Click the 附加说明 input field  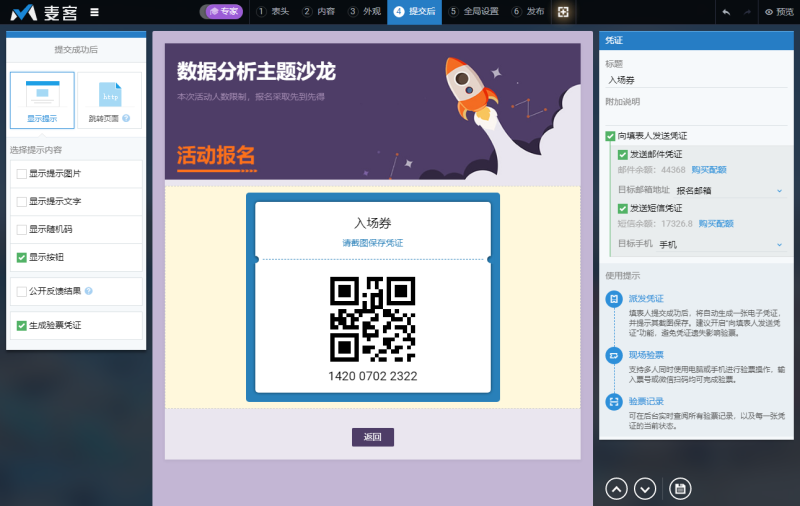[x=696, y=118]
